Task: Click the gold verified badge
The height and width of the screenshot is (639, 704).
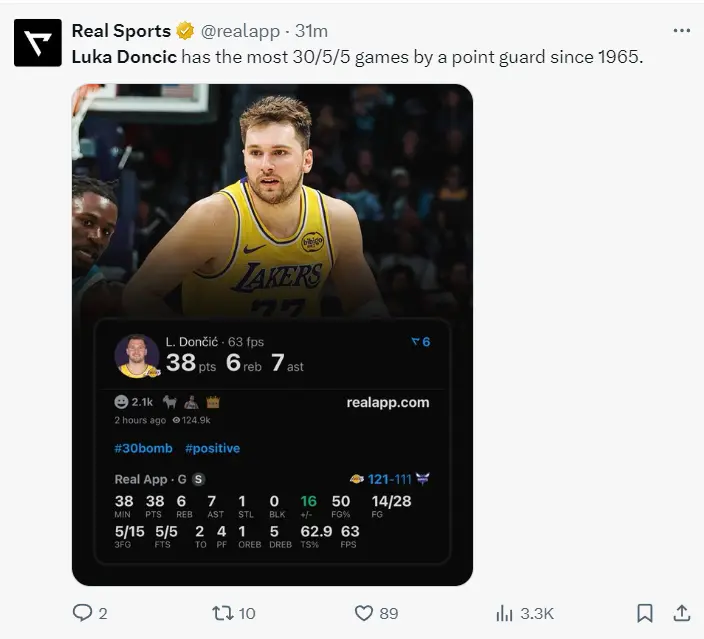Action: pos(186,31)
